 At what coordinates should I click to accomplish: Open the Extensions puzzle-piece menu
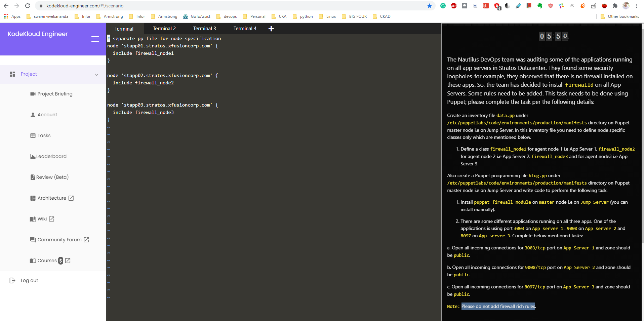tap(615, 6)
